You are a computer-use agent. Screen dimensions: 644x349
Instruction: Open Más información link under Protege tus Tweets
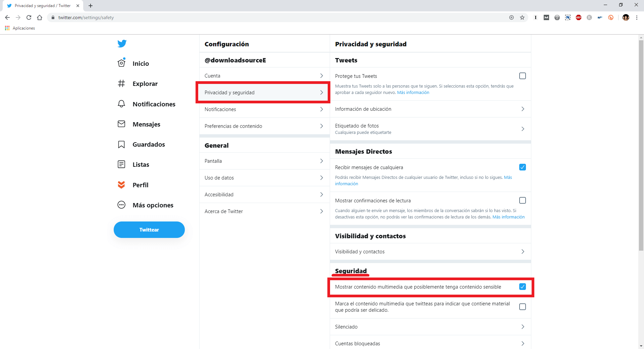[413, 93]
